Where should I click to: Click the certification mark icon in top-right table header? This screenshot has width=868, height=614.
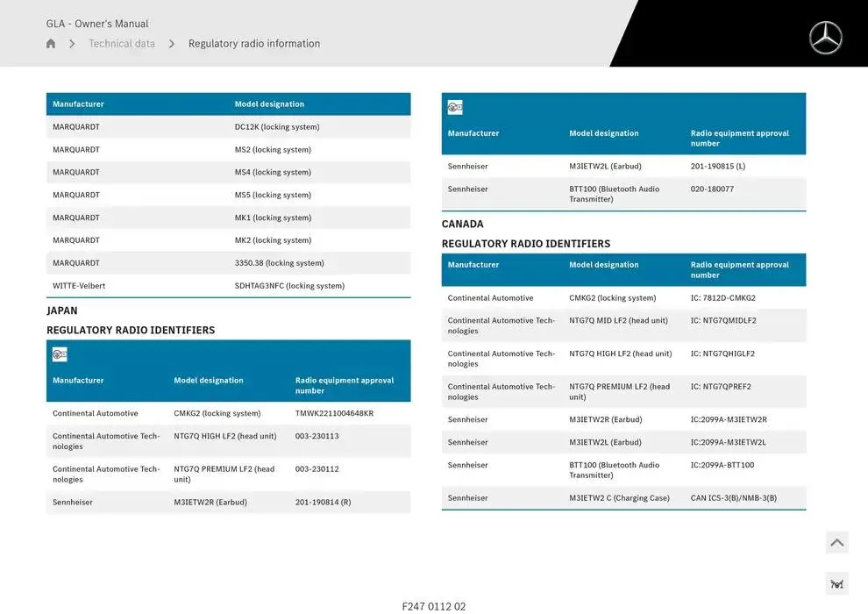(x=455, y=108)
